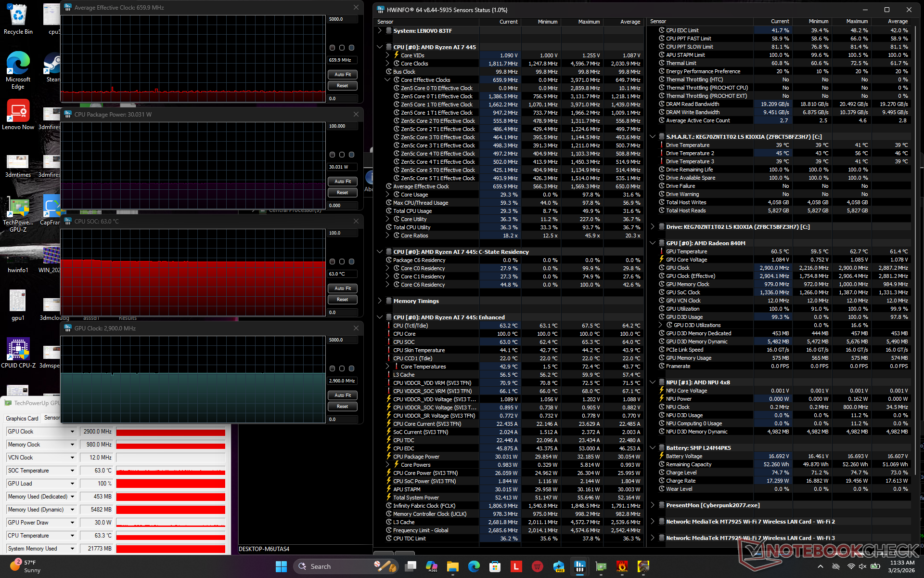Click the HWiNFO icon in the taskbar
Screen dimensions: 924x578
pos(579,566)
